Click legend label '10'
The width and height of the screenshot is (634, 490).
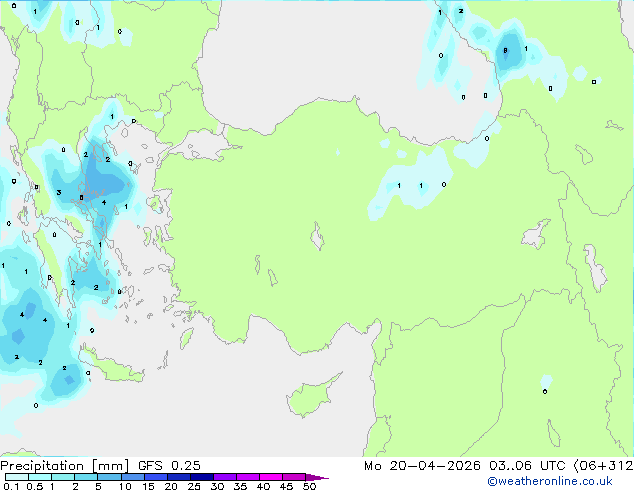point(125,486)
